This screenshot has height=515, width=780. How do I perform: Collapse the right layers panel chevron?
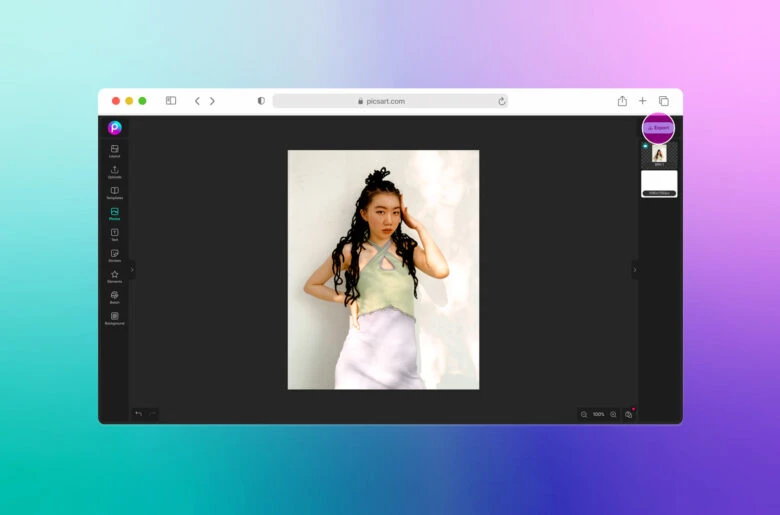634,269
